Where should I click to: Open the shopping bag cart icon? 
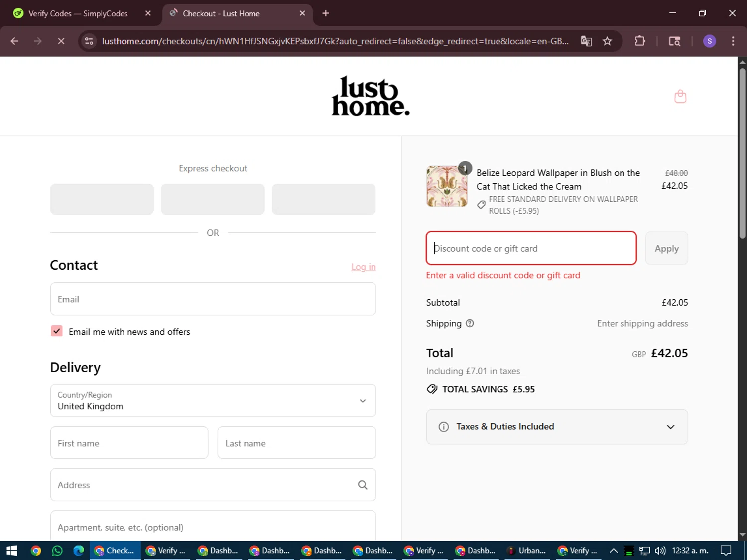pyautogui.click(x=680, y=96)
